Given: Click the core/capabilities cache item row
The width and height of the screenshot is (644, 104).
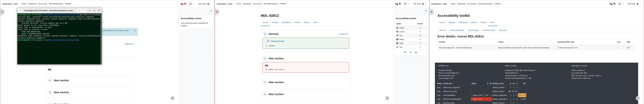Looking at the screenshot, I should (481, 95).
